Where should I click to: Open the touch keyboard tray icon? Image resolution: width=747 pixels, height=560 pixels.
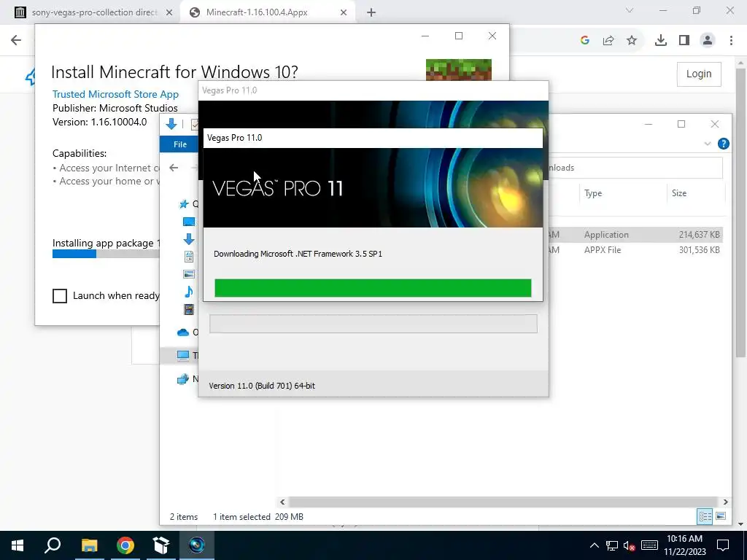pyautogui.click(x=650, y=545)
